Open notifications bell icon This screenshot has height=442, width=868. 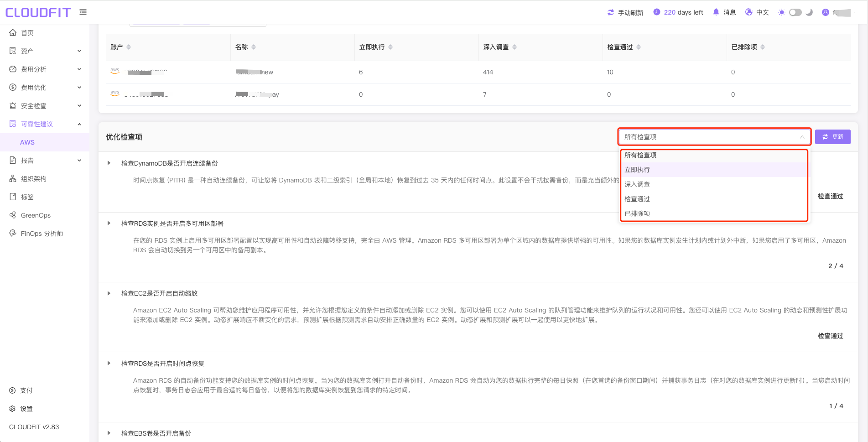coord(716,12)
